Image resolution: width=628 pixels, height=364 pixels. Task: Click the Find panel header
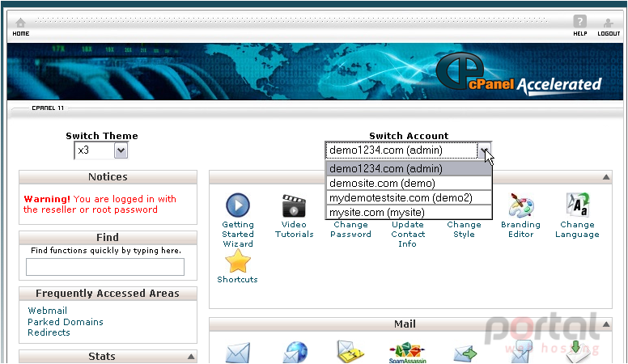point(108,238)
